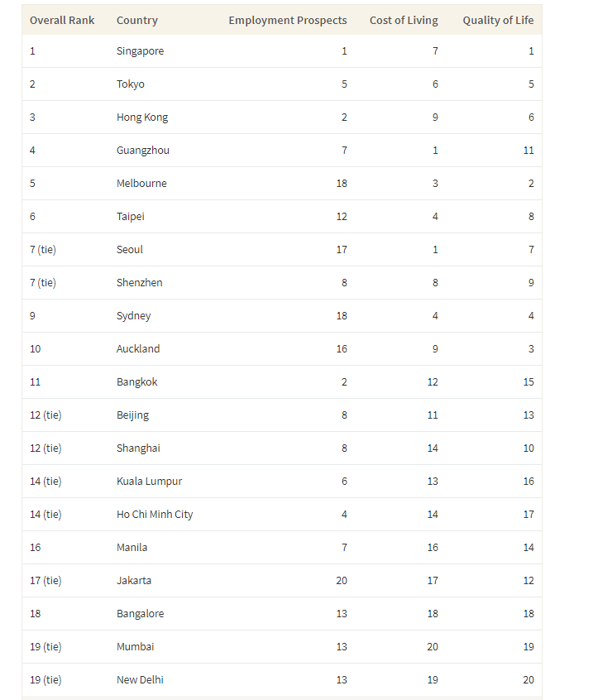The width and height of the screenshot is (593, 700).
Task: Click Mumbai's Cost of Living value
Action: (x=433, y=647)
